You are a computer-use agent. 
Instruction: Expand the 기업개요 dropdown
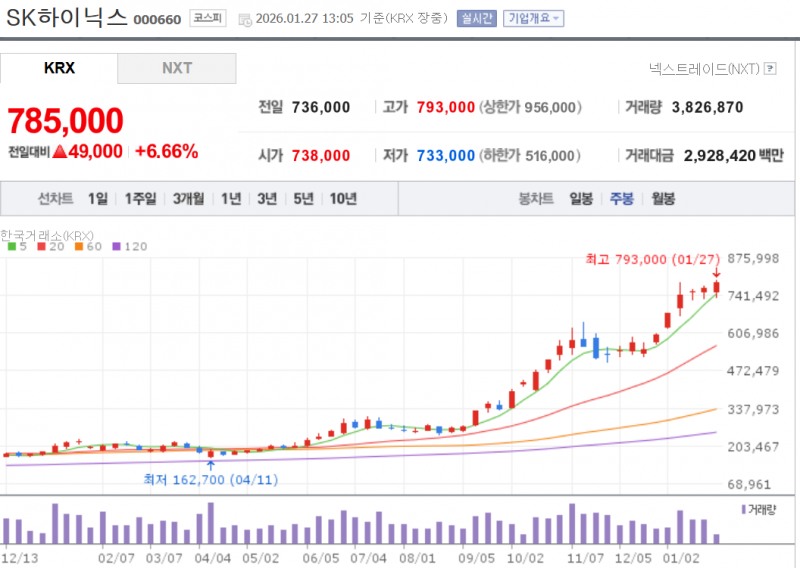pos(533,18)
